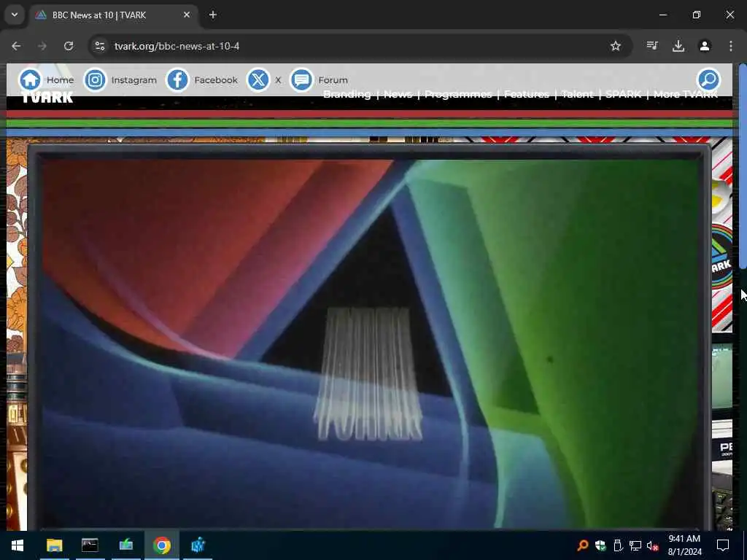Open the Facebook icon link
This screenshot has height=560, width=747.
point(177,79)
